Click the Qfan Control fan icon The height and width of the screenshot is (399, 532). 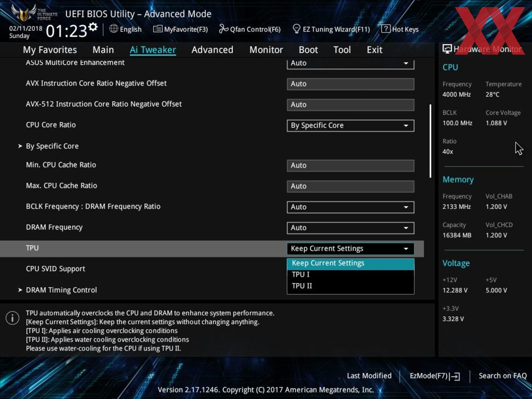click(x=223, y=29)
